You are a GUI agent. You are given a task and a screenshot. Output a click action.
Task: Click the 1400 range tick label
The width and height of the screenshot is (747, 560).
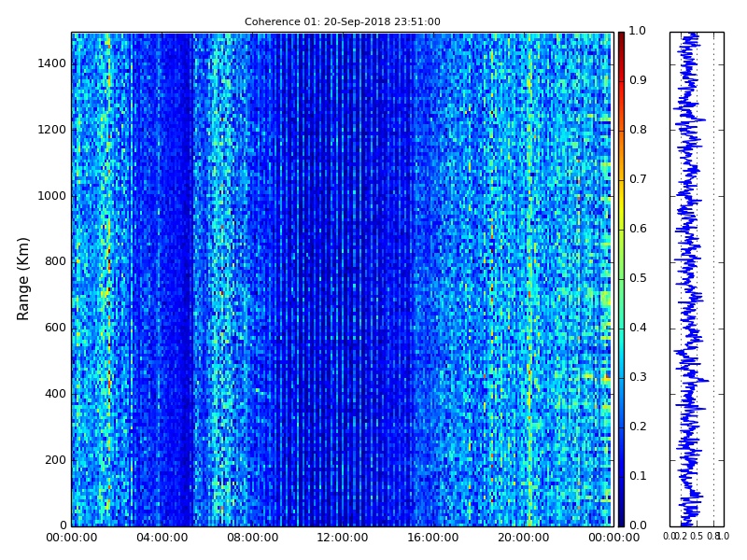(52, 63)
